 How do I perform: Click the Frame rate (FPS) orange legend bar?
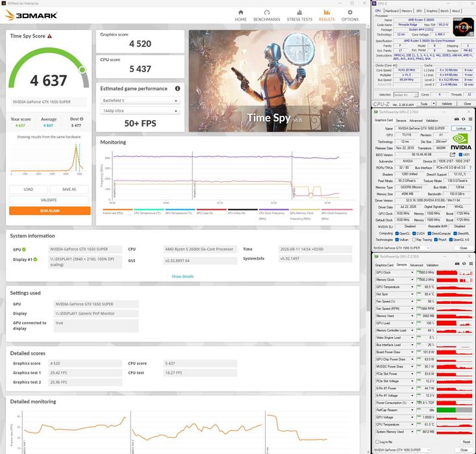(x=118, y=210)
